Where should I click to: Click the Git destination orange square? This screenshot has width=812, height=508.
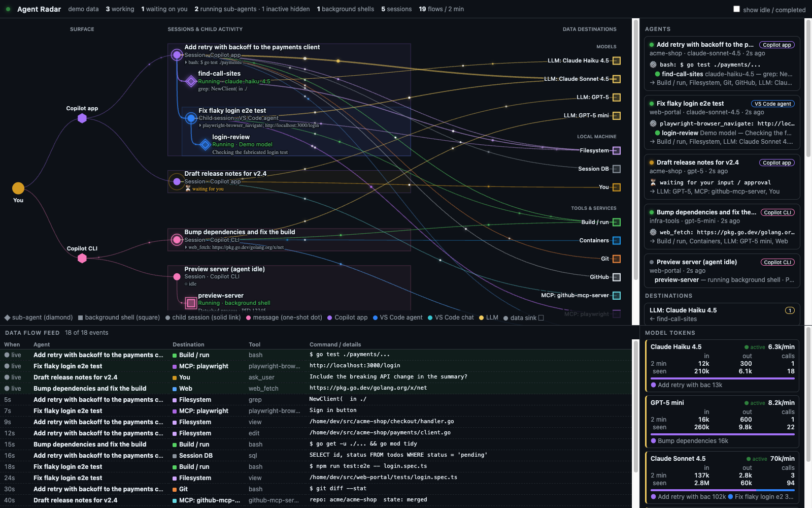617,259
